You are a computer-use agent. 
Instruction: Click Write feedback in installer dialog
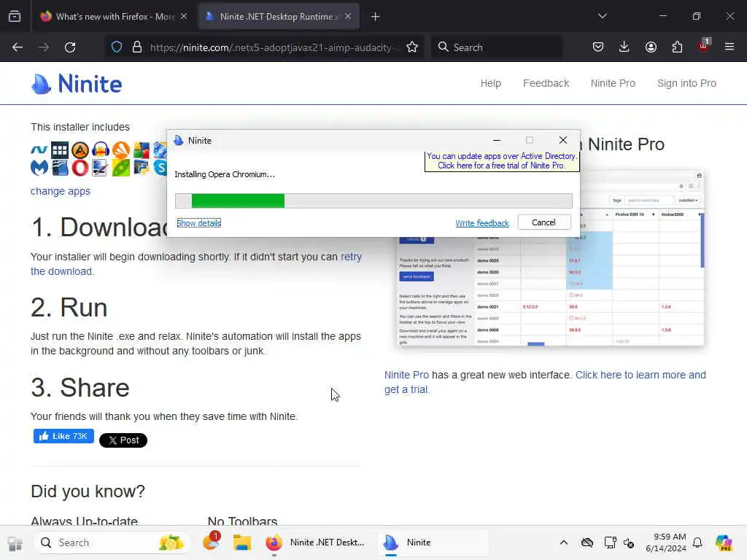482,223
